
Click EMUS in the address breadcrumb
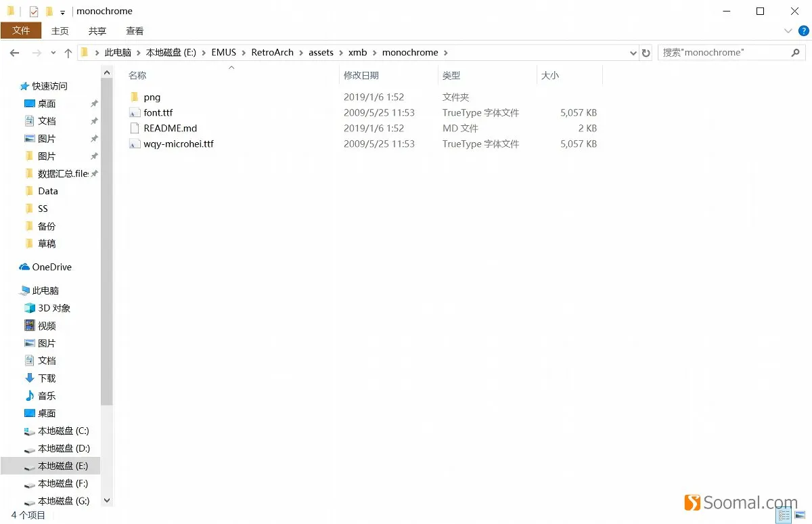click(224, 53)
